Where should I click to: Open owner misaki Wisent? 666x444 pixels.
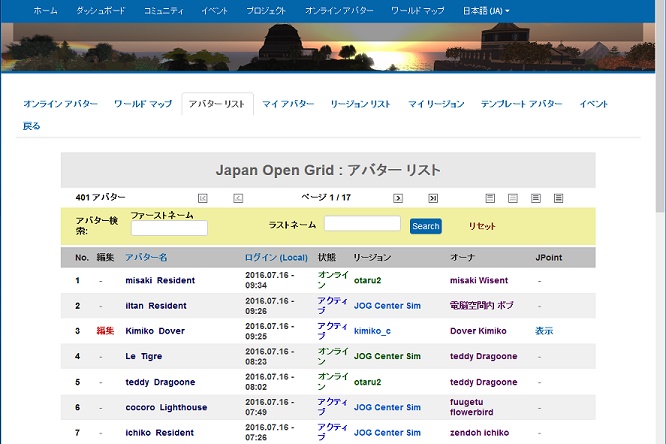click(479, 280)
